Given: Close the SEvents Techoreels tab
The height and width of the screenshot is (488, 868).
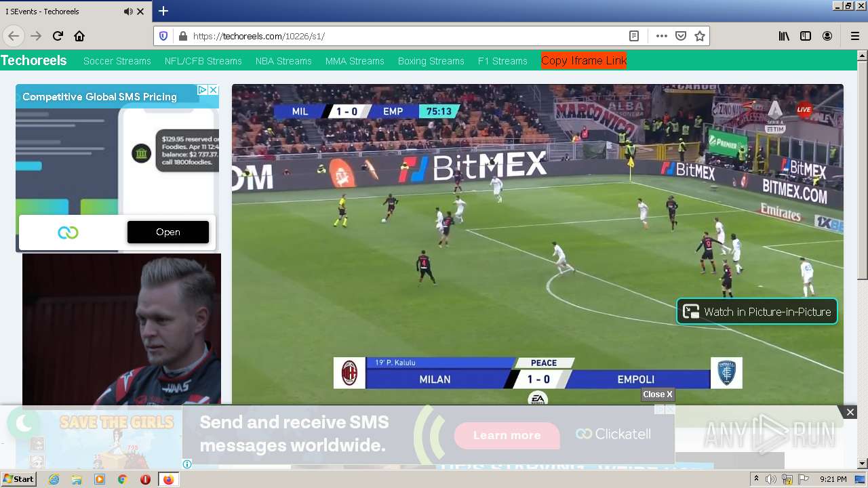Looking at the screenshot, I should click(140, 12).
